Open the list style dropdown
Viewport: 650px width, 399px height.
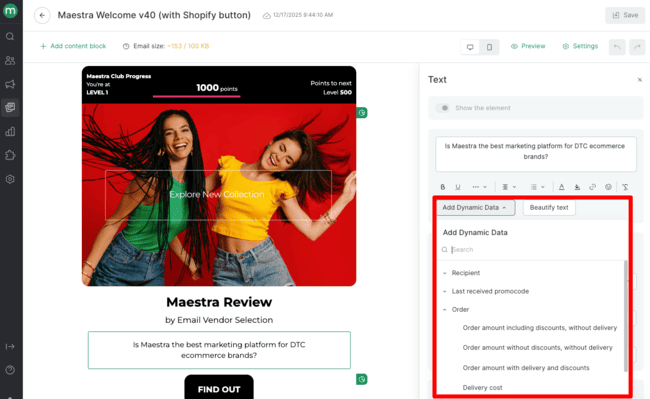tap(538, 187)
